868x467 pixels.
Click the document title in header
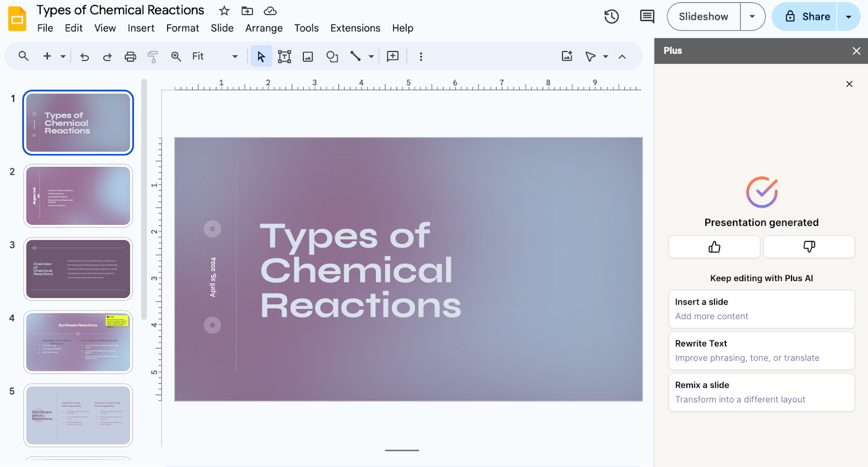coord(120,10)
